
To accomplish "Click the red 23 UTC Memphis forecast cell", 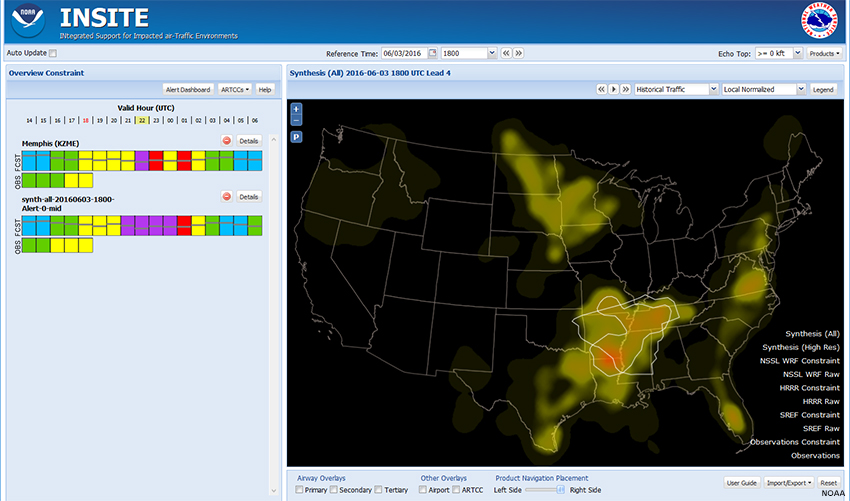I will [156, 160].
